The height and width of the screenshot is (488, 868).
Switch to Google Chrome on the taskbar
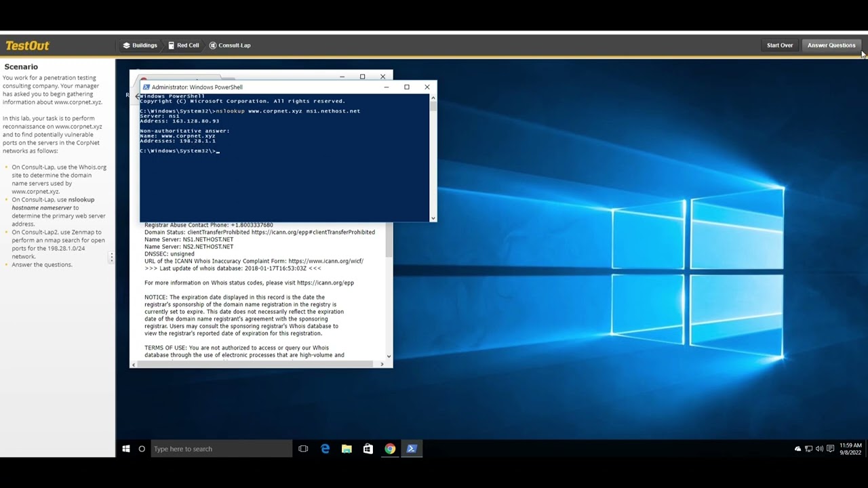pos(390,449)
